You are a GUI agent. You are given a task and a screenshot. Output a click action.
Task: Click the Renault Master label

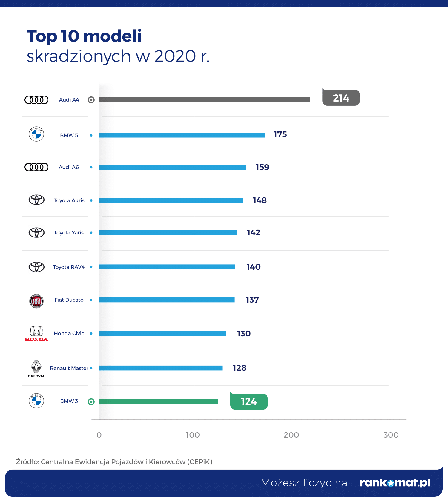(x=69, y=368)
